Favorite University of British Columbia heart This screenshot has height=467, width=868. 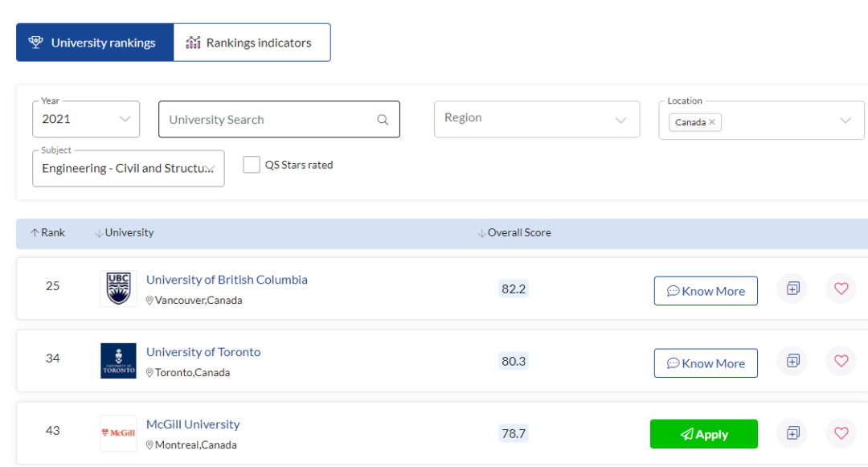pos(841,289)
